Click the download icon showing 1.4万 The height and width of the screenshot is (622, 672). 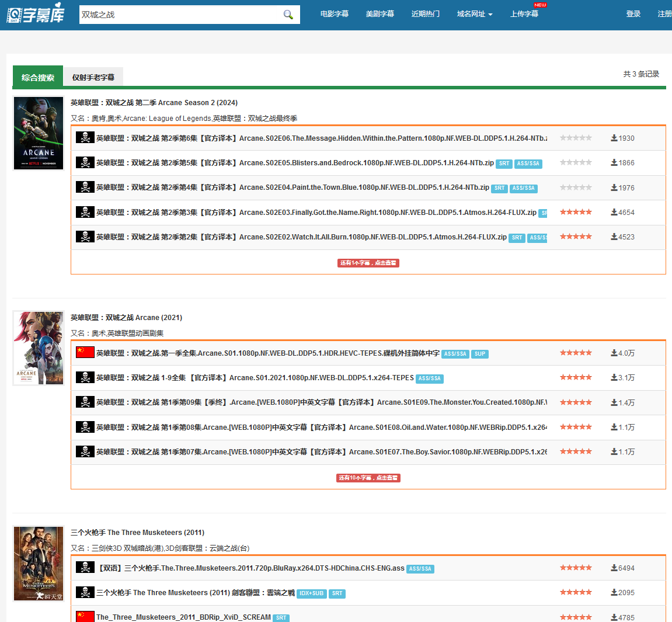614,402
